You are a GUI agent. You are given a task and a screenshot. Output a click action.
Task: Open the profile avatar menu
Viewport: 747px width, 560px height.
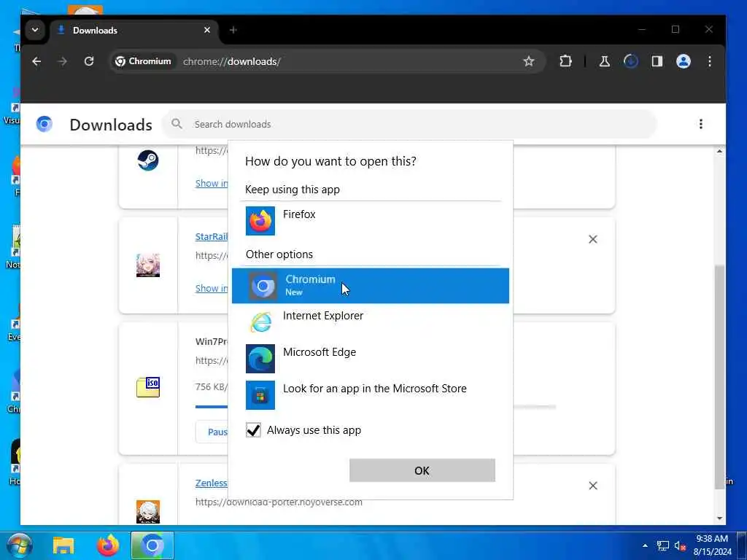tap(684, 61)
